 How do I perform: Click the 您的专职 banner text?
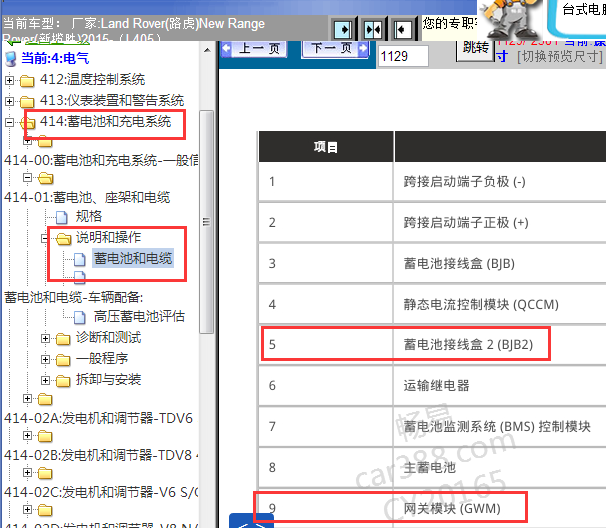(x=450, y=24)
